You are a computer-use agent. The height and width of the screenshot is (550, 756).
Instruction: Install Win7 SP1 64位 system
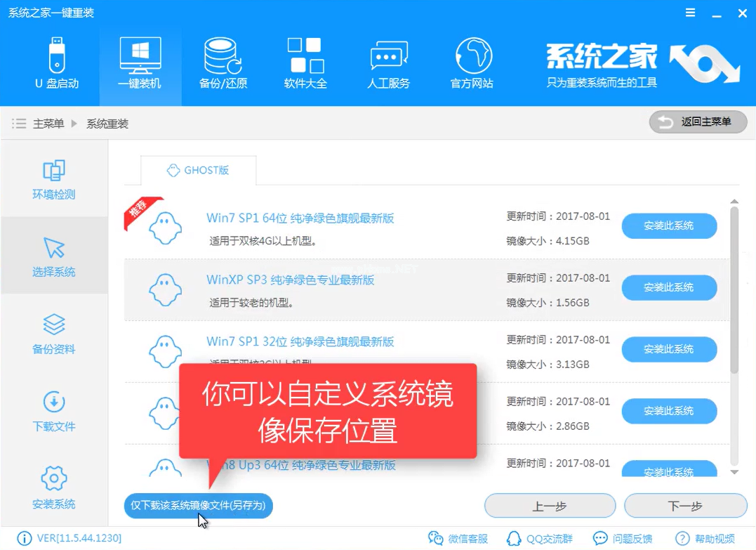tap(668, 226)
